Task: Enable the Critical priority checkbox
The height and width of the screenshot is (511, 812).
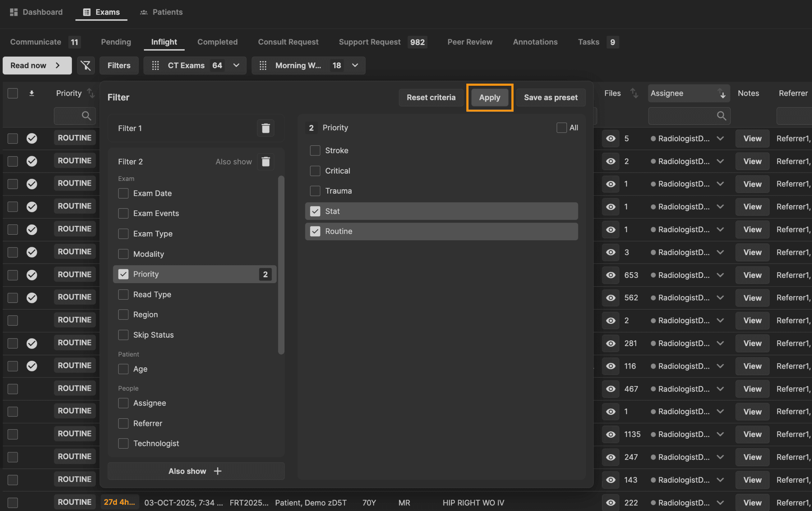Action: 315,171
